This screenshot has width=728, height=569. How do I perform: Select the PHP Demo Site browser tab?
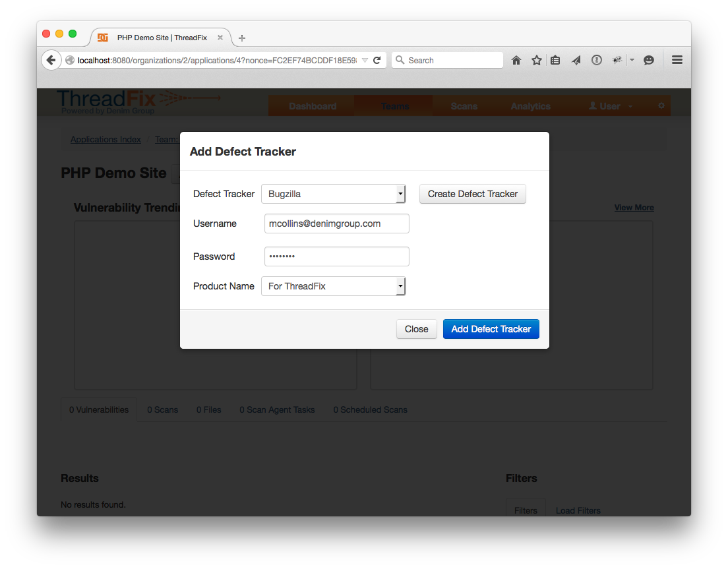[x=162, y=38]
